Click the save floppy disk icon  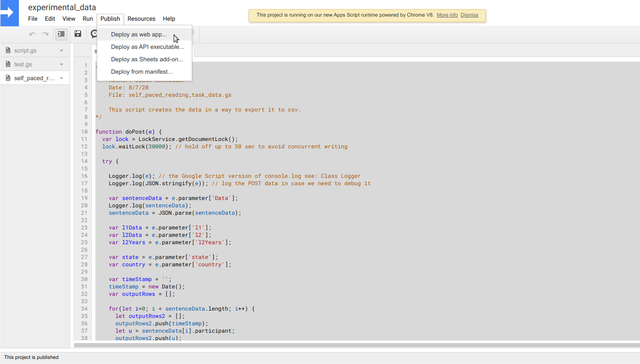[78, 34]
